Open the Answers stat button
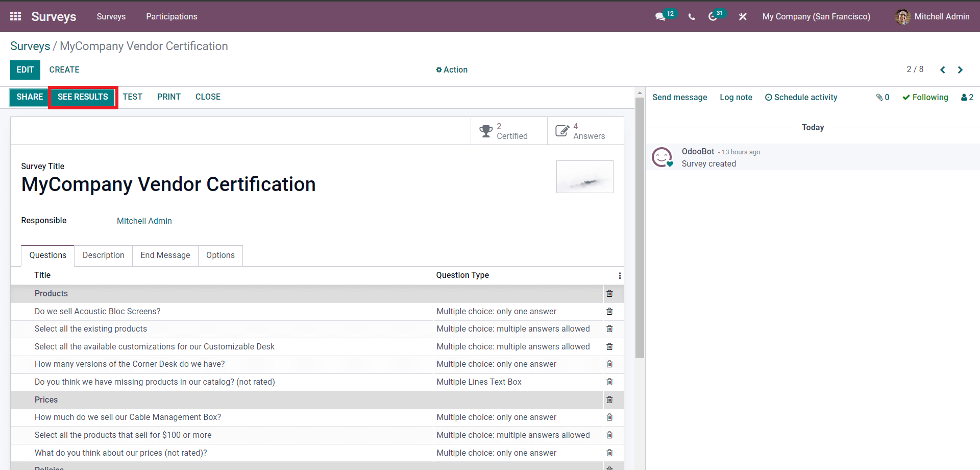980x470 pixels. (x=585, y=131)
